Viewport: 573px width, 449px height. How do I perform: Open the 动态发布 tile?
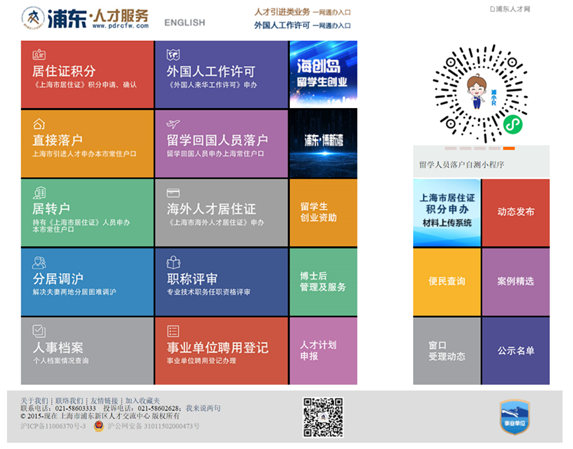[516, 213]
